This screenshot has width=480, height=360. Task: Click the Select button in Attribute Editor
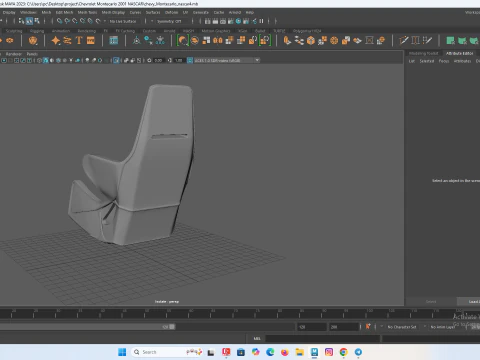click(431, 302)
